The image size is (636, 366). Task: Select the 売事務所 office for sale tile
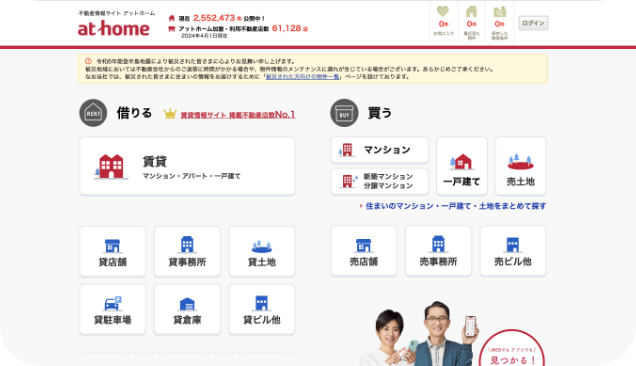pos(438,251)
